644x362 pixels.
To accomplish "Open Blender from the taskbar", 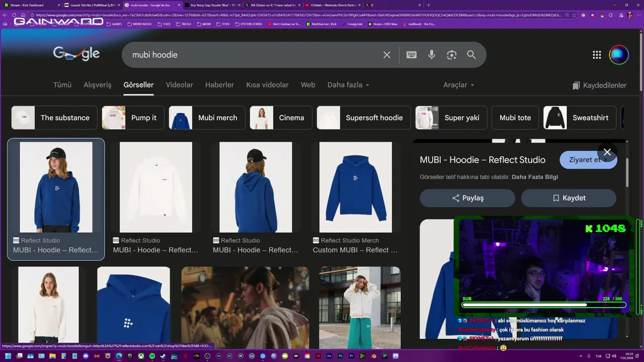I will pos(373,356).
